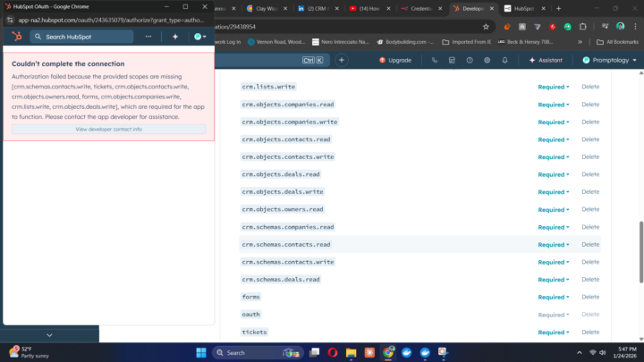Open the help question mark icon
644x362 pixels.
(x=470, y=60)
